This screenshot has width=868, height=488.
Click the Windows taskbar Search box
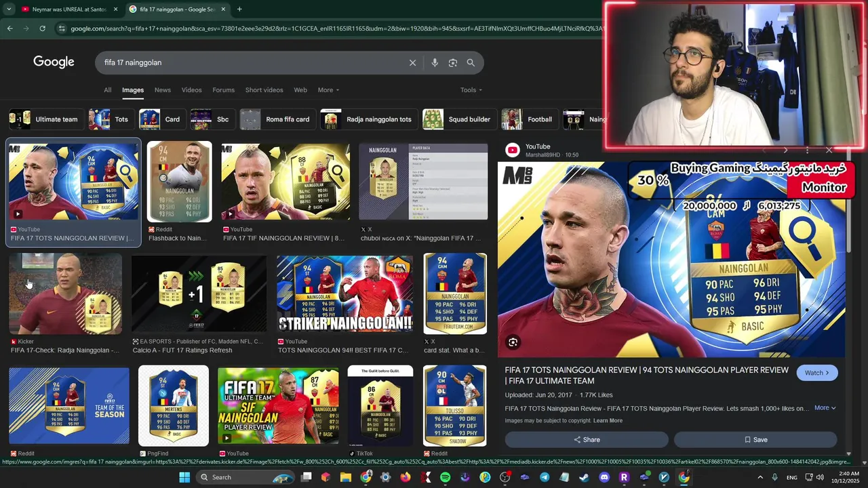click(246, 477)
